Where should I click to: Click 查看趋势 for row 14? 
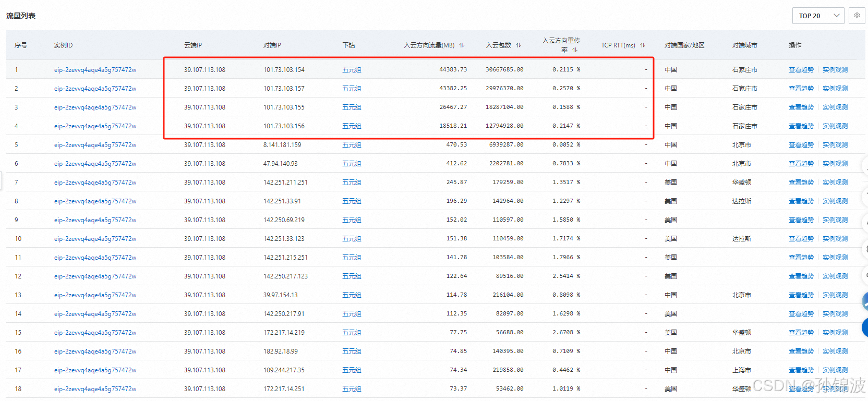801,314
